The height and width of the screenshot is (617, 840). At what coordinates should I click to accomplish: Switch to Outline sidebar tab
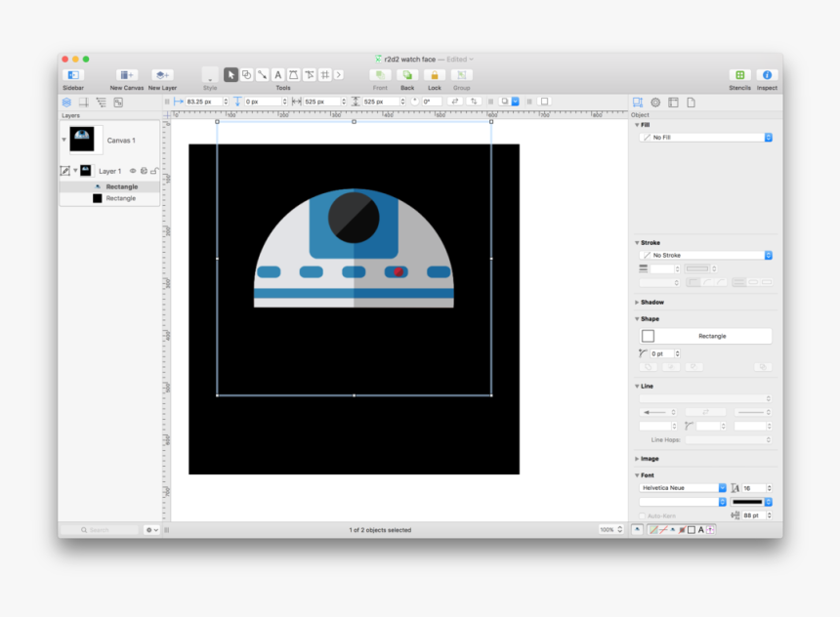pos(101,103)
